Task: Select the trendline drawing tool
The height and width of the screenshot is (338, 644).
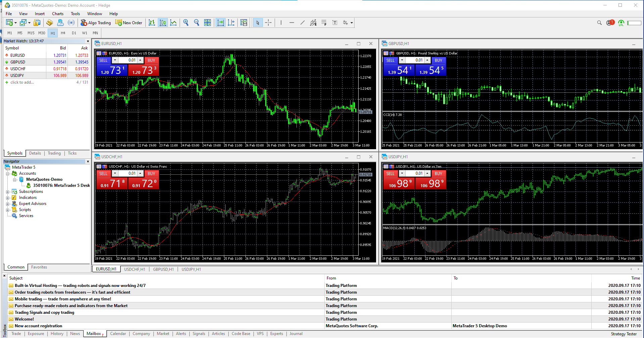Action: pyautogui.click(x=303, y=23)
